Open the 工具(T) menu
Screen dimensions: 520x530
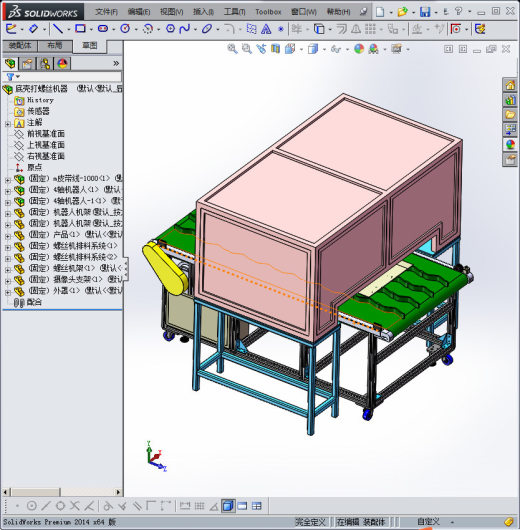(x=234, y=11)
